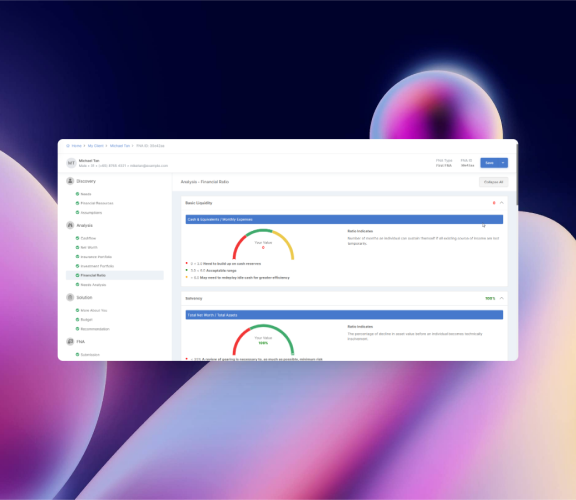This screenshot has height=500, width=576.
Task: Select the Financial Ratio sidebar item
Action: tap(115, 275)
